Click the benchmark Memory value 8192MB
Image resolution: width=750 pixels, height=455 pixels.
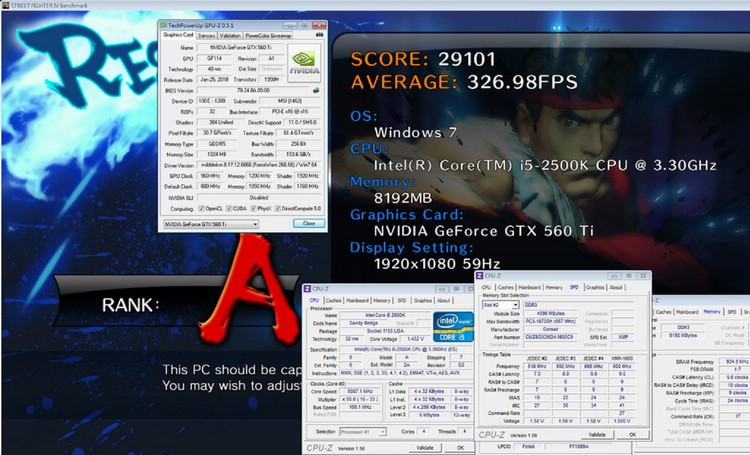pyautogui.click(x=403, y=198)
